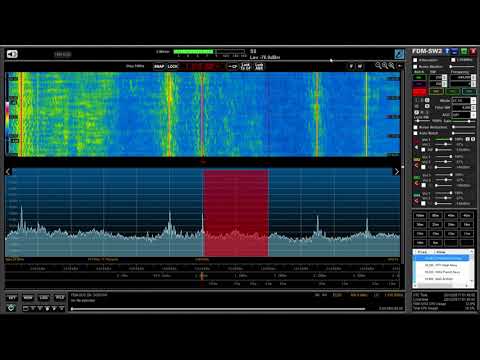Click the RX1 speaker arrow icon

click(x=416, y=147)
